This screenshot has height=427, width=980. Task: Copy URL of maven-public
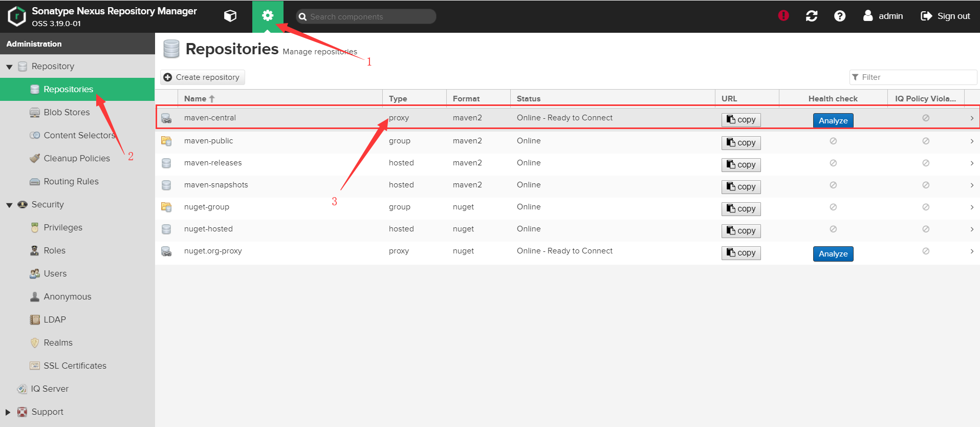pos(741,143)
